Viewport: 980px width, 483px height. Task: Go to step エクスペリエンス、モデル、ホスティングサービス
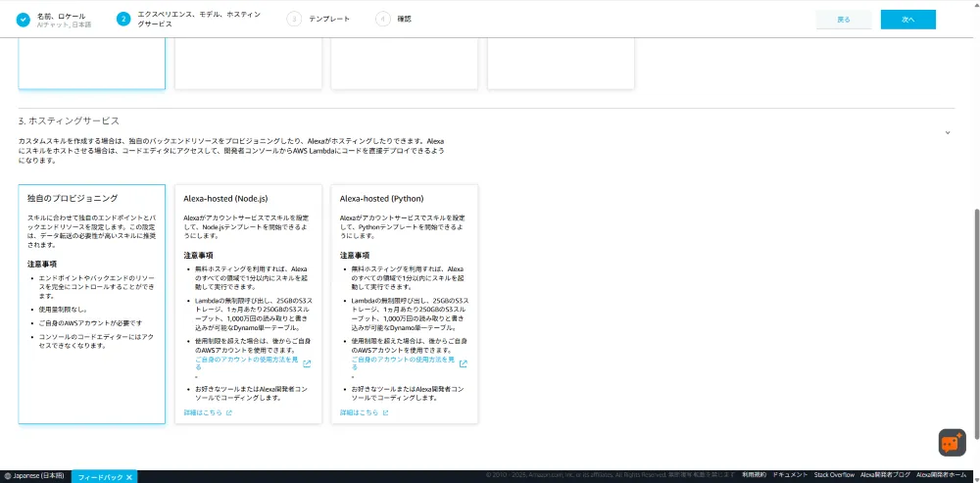[199, 20]
